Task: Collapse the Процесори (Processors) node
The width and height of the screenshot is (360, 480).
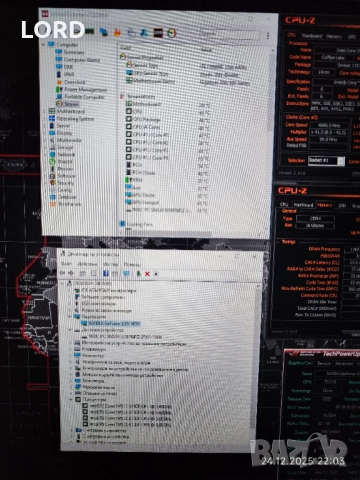Action: (x=71, y=399)
